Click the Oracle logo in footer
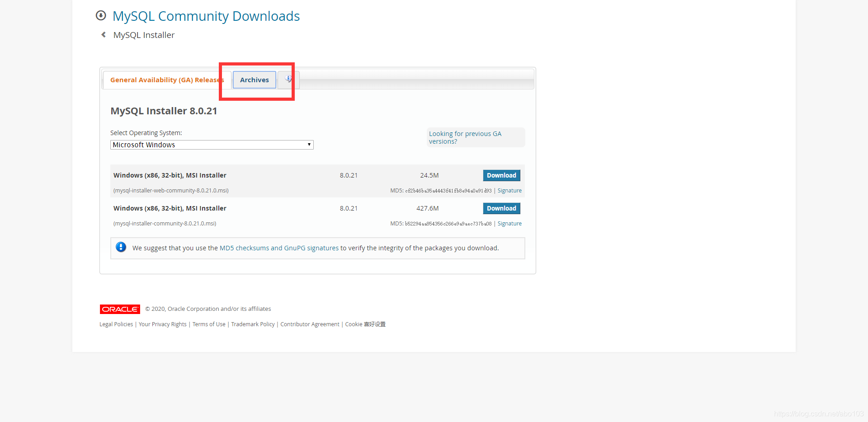868x422 pixels. 120,309
